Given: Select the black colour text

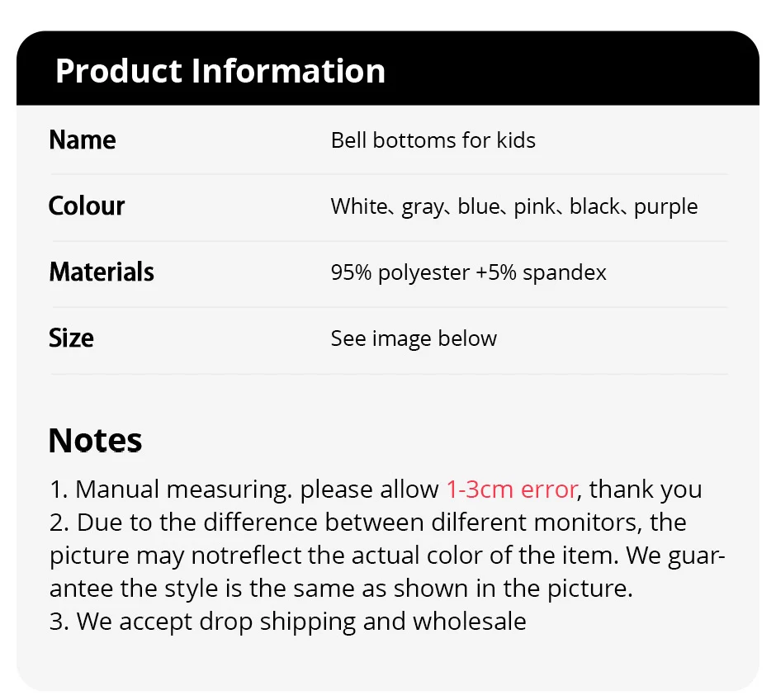Looking at the screenshot, I should (595, 206).
